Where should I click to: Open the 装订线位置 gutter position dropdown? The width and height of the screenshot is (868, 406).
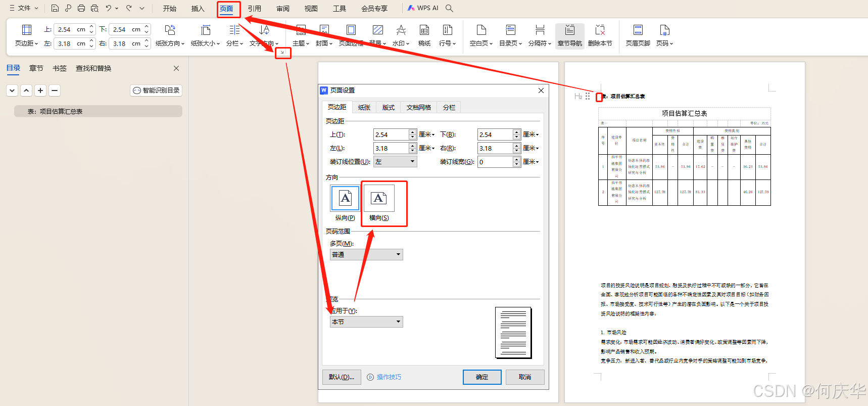coord(395,162)
